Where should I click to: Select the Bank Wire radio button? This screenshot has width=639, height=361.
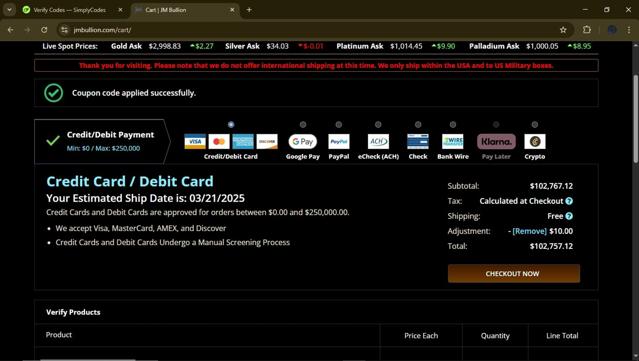[453, 124]
